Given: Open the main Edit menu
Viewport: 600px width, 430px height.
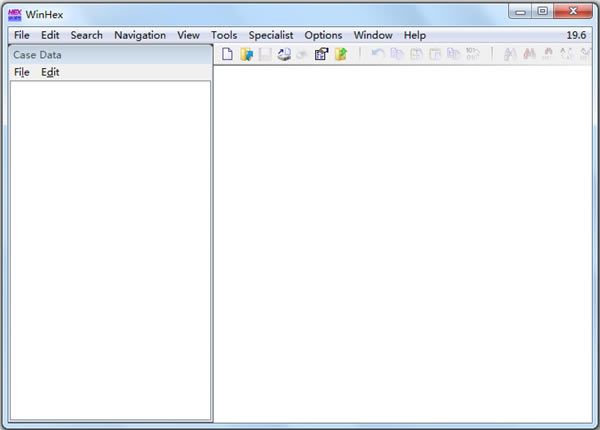Looking at the screenshot, I should 50,35.
